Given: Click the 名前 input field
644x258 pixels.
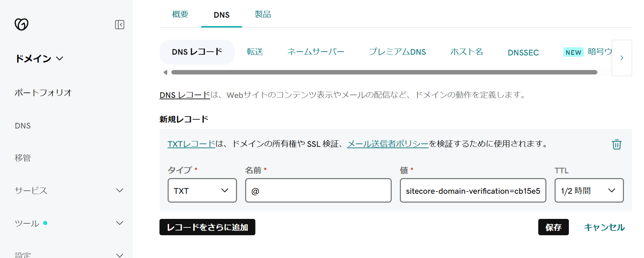Looking at the screenshot, I should [x=318, y=190].
